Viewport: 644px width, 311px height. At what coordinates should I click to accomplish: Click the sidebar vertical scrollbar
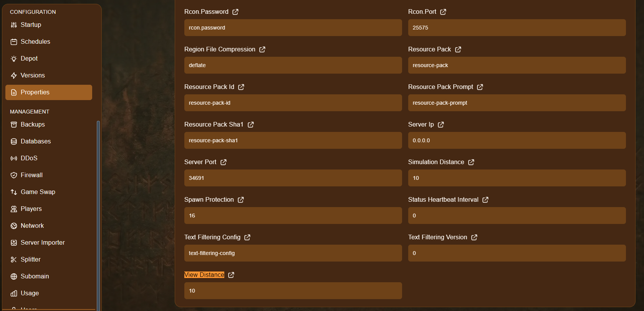[x=98, y=216]
